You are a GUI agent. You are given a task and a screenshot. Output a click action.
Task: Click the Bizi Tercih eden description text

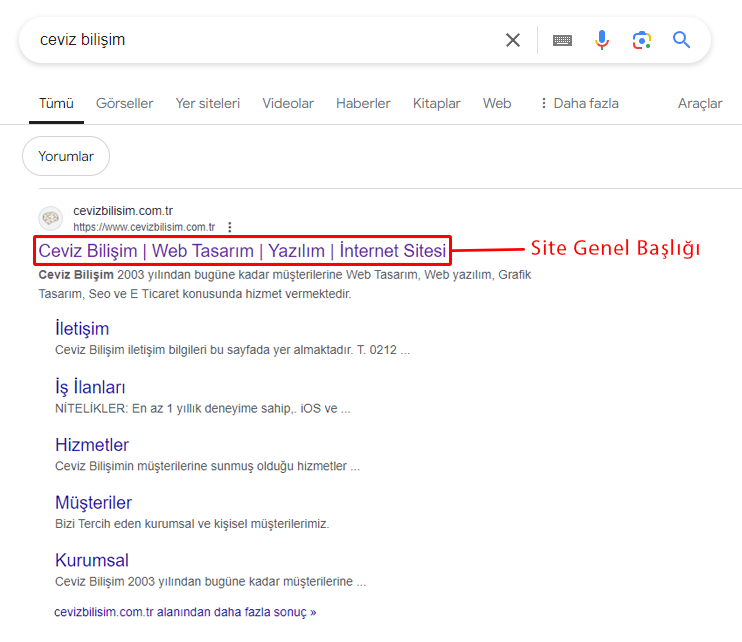click(x=192, y=524)
